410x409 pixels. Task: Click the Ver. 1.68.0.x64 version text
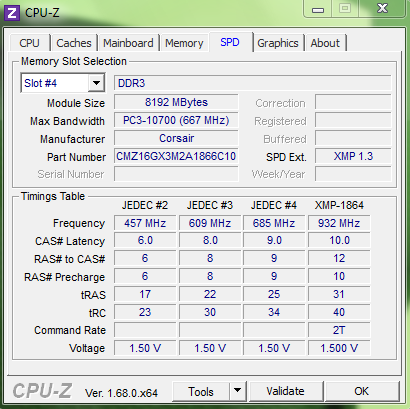[x=121, y=393]
